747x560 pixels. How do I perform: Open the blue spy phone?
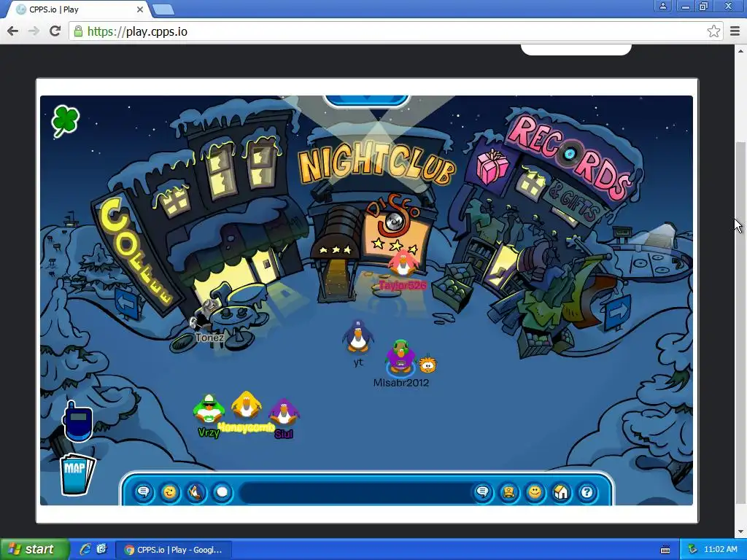tap(77, 422)
